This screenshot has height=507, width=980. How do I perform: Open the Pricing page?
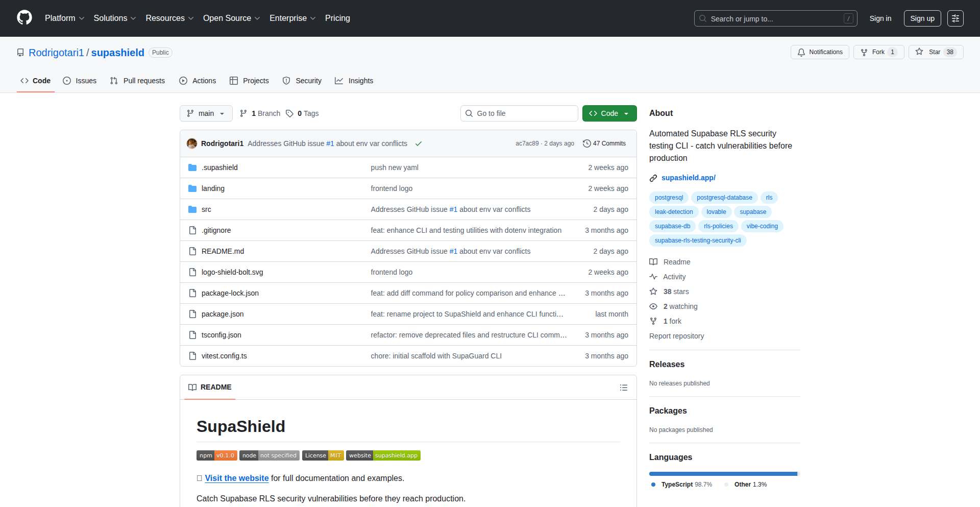(x=337, y=18)
